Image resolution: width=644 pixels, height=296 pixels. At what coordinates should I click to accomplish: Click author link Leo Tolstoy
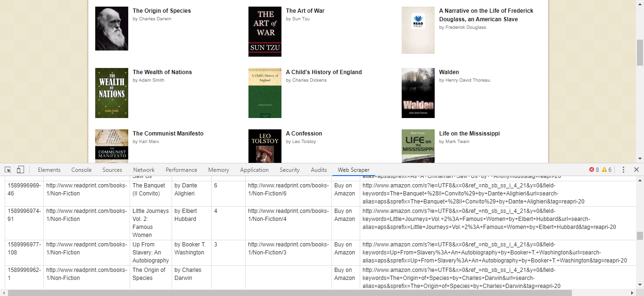click(304, 142)
